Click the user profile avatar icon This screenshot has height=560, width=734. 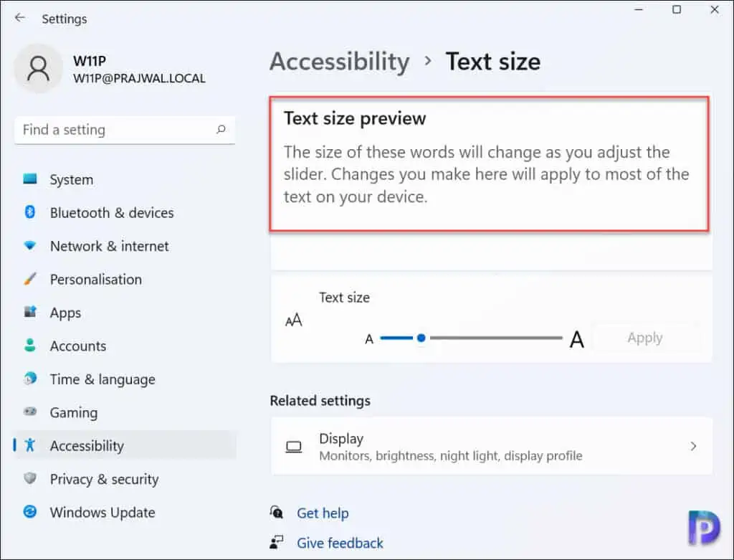tap(39, 69)
